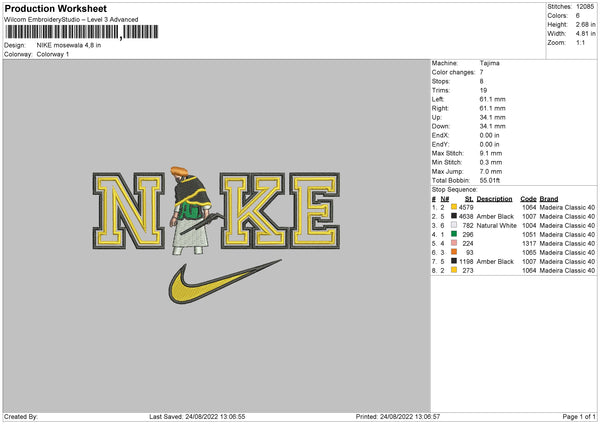Click the 'Code' column header
Viewport: 600px width, 424px height.
tap(528, 199)
